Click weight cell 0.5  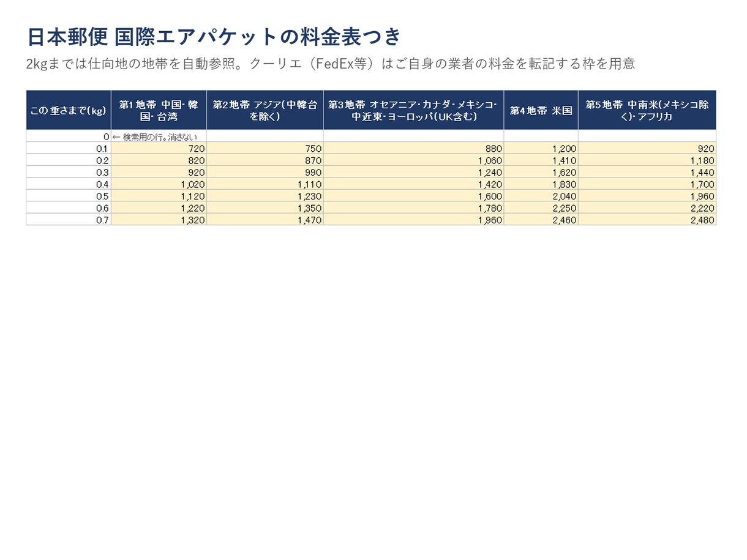[69, 196]
